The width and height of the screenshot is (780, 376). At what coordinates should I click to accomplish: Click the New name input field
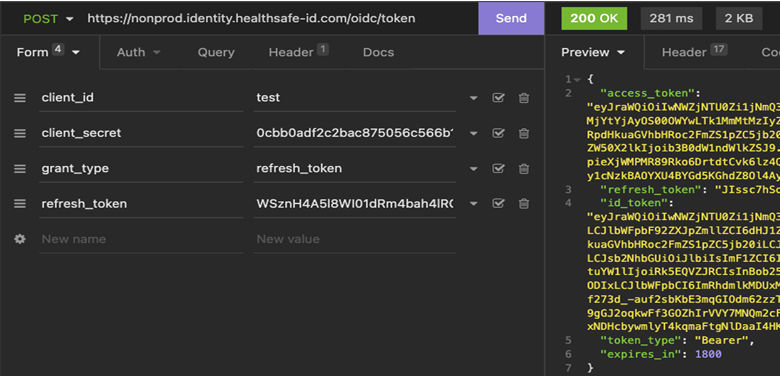point(141,239)
